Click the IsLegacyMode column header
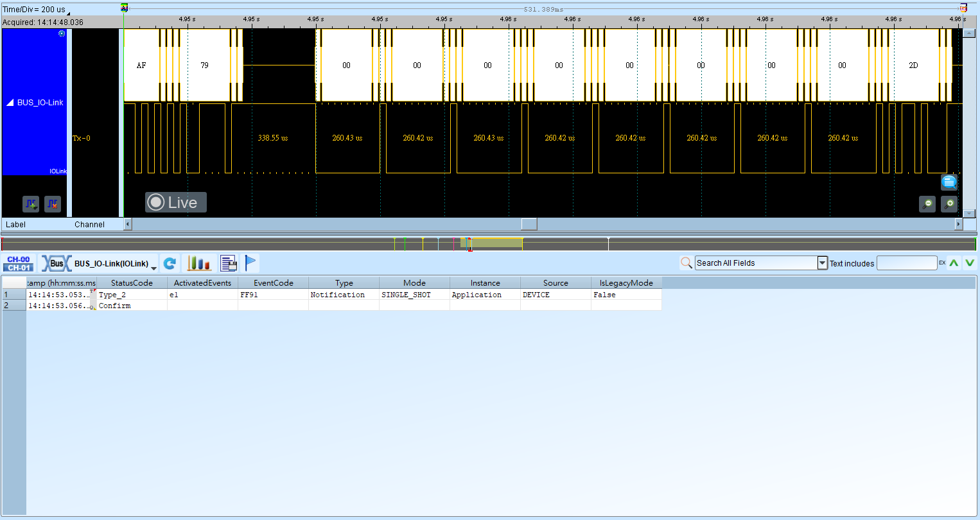This screenshot has width=980, height=520. click(x=626, y=283)
